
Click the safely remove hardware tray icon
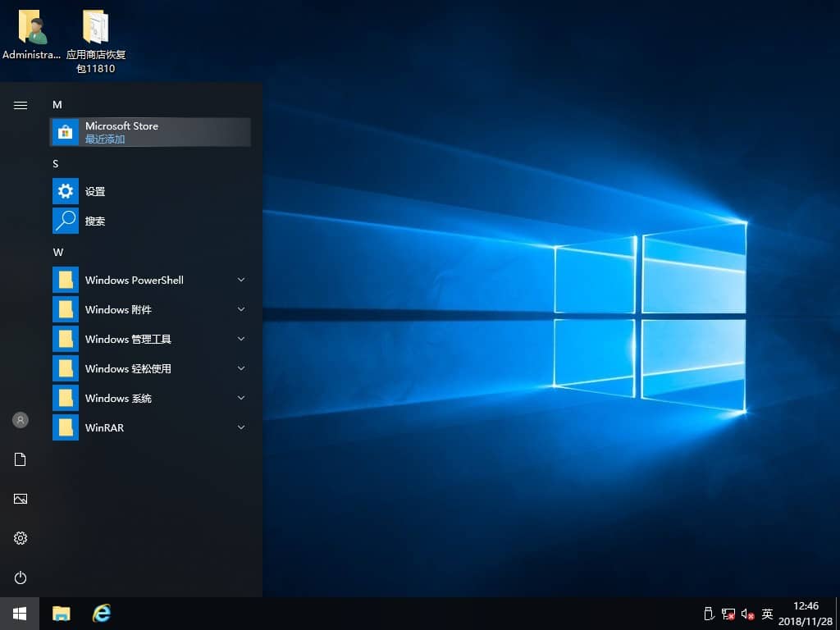tap(708, 613)
